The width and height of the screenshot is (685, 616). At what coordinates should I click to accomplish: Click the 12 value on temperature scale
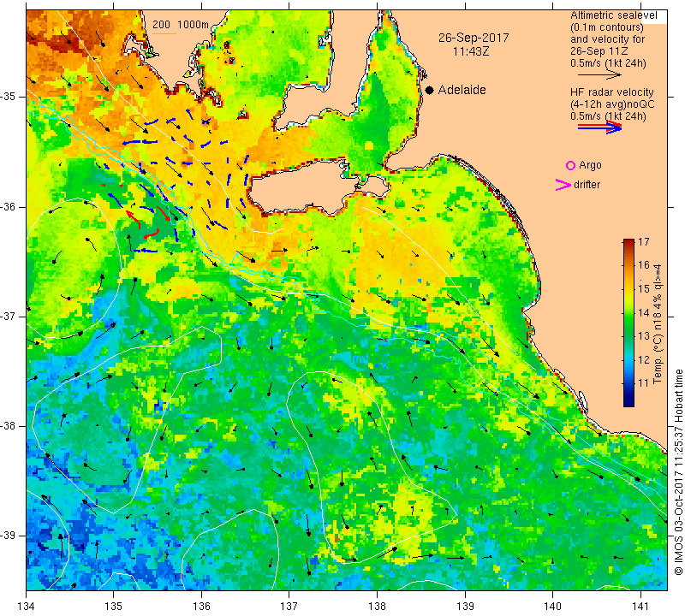point(644,359)
